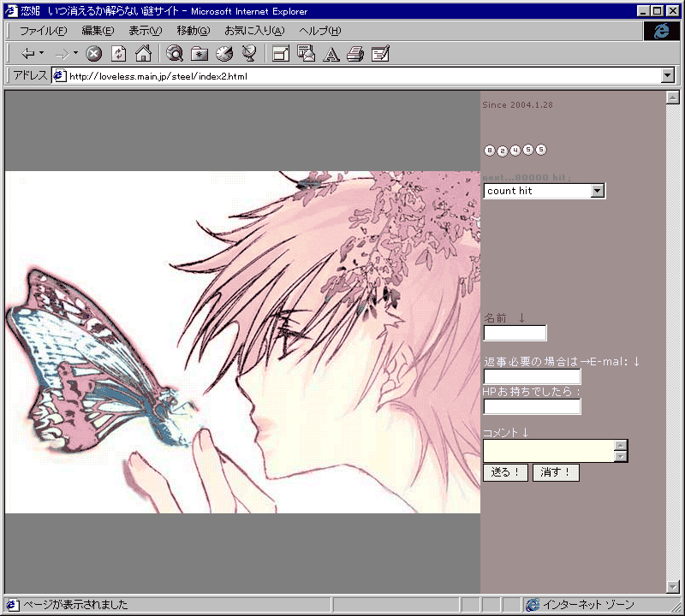Open the Favorites folder toolbar icon
The height and width of the screenshot is (616, 685).
[x=200, y=54]
